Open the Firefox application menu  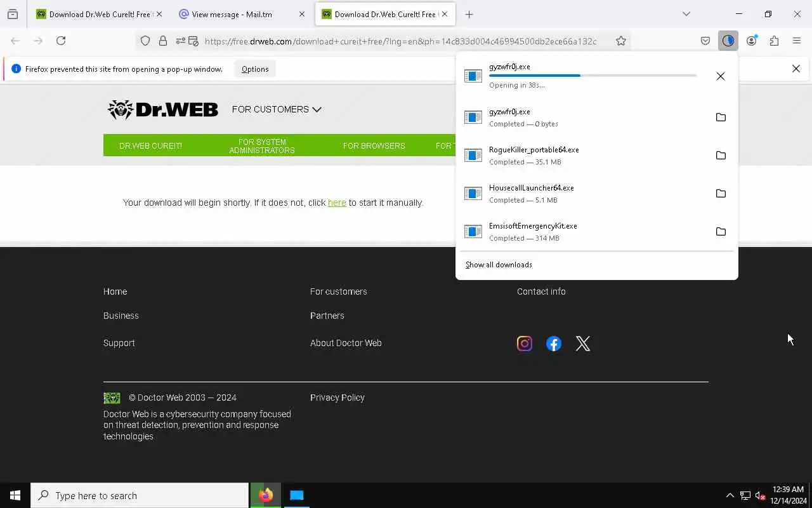click(797, 41)
